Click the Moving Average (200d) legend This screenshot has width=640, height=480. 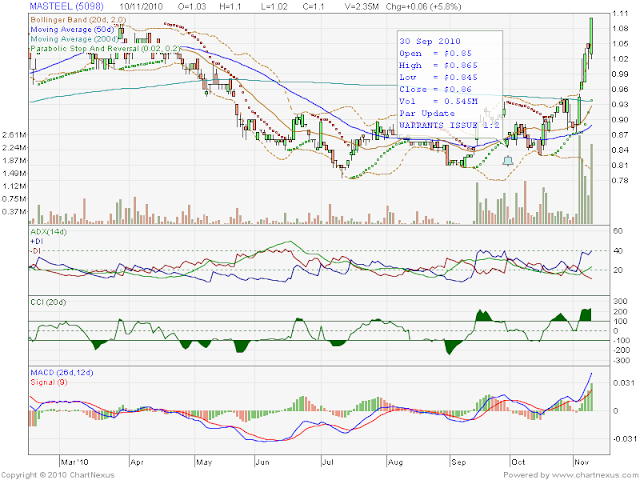coord(74,39)
